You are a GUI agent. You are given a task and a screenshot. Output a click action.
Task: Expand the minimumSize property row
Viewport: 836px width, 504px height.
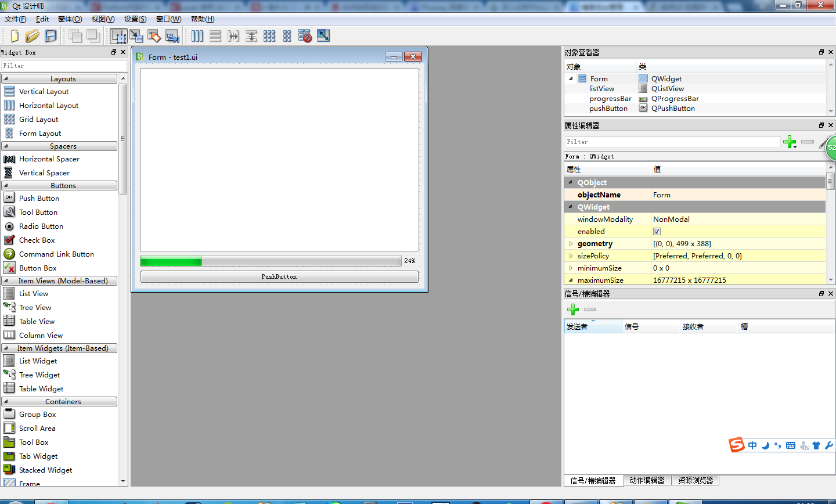click(571, 268)
